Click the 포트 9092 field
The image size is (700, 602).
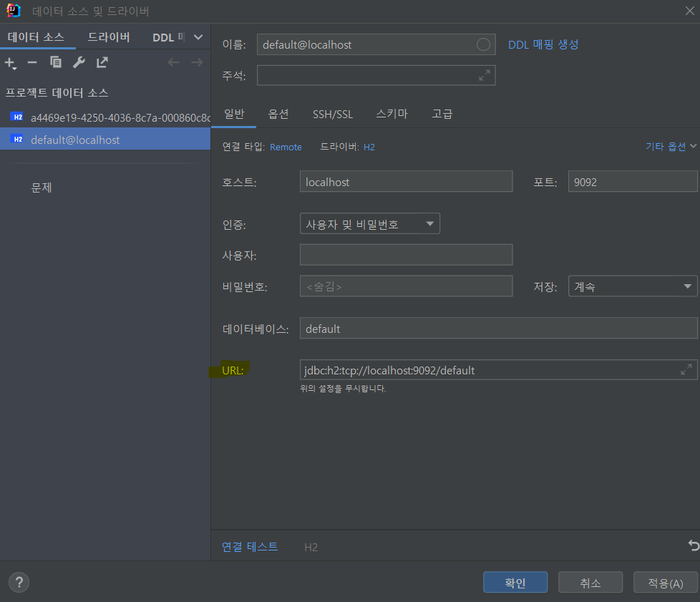[632, 181]
